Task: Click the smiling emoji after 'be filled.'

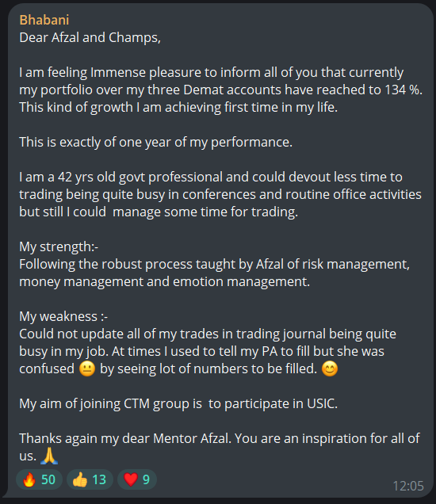Action: [x=330, y=368]
